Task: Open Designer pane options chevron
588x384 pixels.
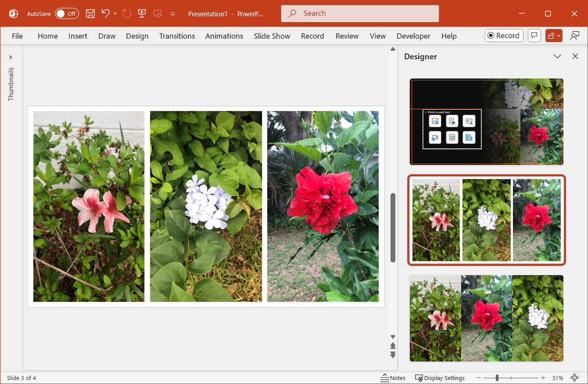Action: tap(557, 56)
